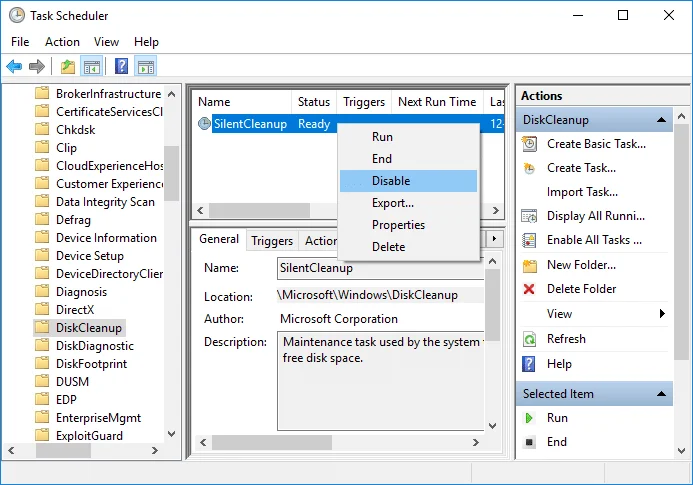Viewport: 693px width, 485px height.
Task: Click the Forward arrow toolbar icon
Action: (x=37, y=67)
